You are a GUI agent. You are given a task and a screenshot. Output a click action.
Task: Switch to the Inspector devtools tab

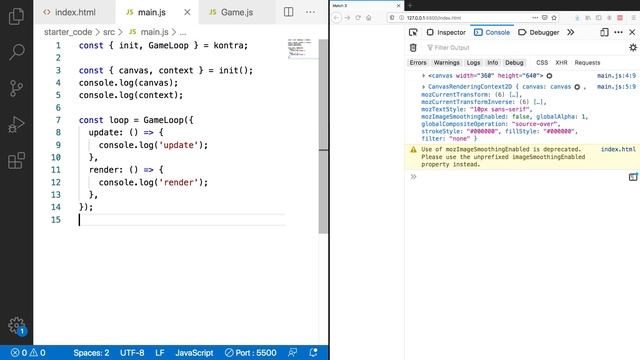tap(446, 32)
